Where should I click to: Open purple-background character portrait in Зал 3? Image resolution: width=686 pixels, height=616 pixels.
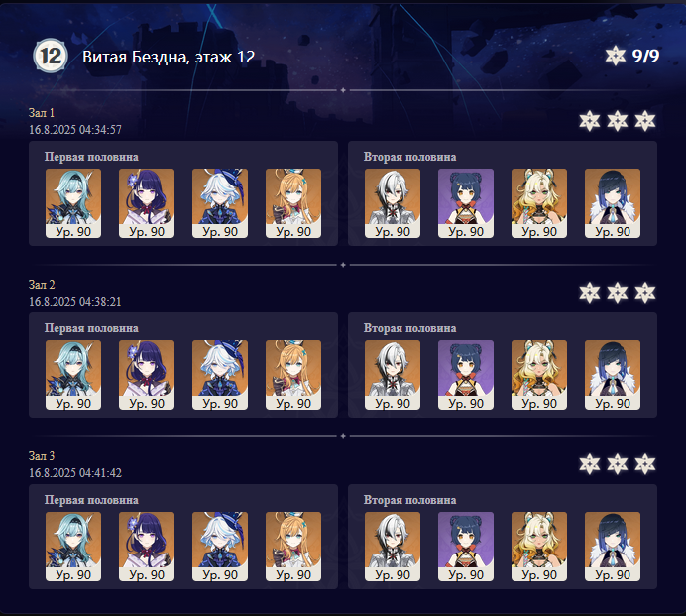pos(466,547)
